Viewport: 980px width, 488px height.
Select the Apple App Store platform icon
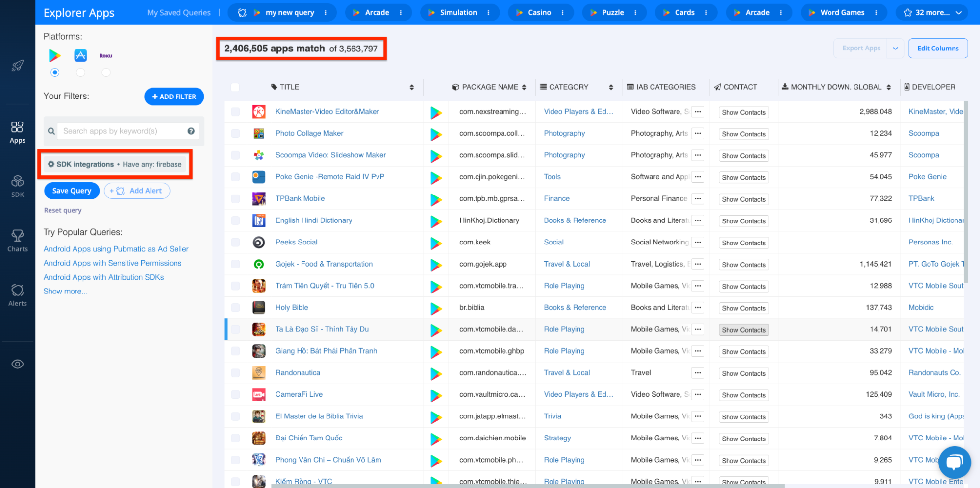(x=80, y=55)
